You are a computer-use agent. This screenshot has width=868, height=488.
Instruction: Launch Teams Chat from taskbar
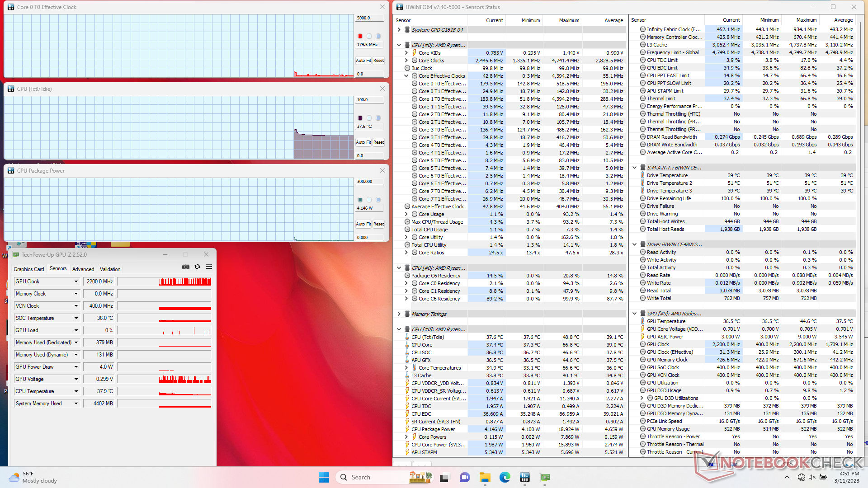click(x=465, y=477)
